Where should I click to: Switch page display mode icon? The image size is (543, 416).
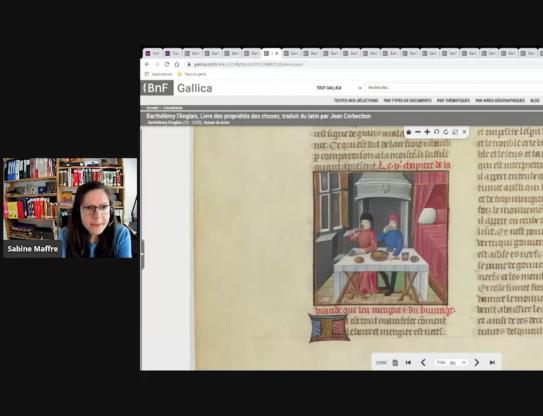pyautogui.click(x=395, y=363)
